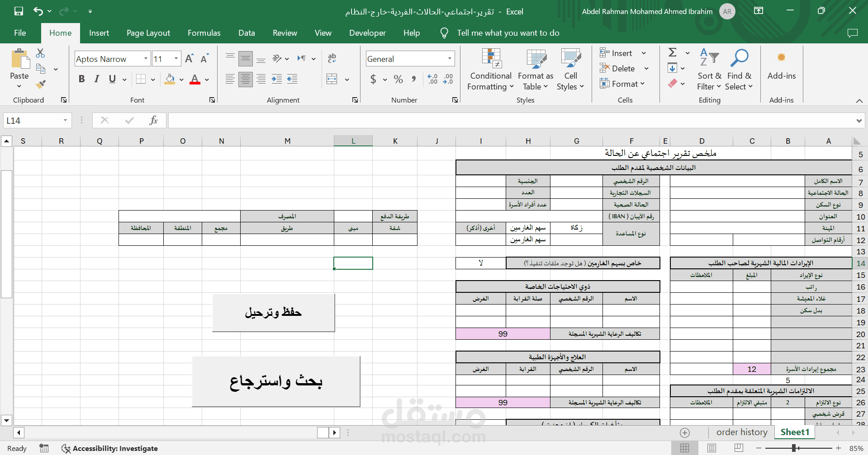Click the بحث واسترجاع button
The width and height of the screenshot is (868, 455).
(276, 381)
